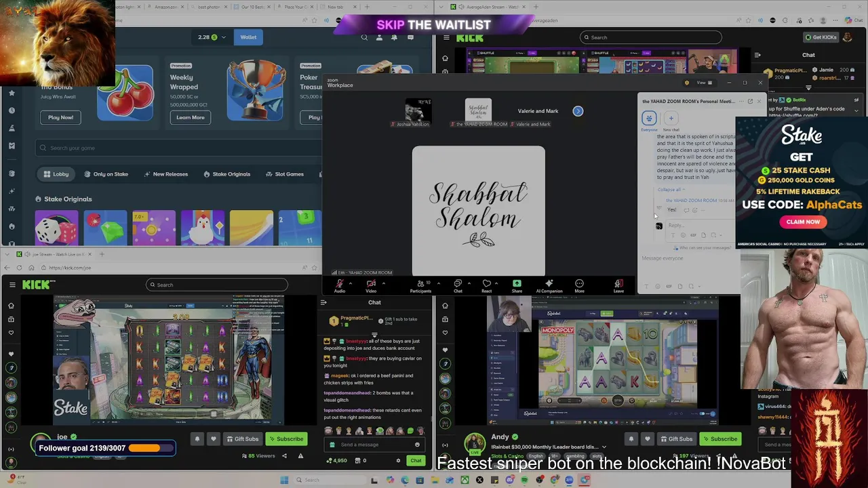Open emoji picker in joe chat
Screen dimensions: 868x488
[417, 445]
